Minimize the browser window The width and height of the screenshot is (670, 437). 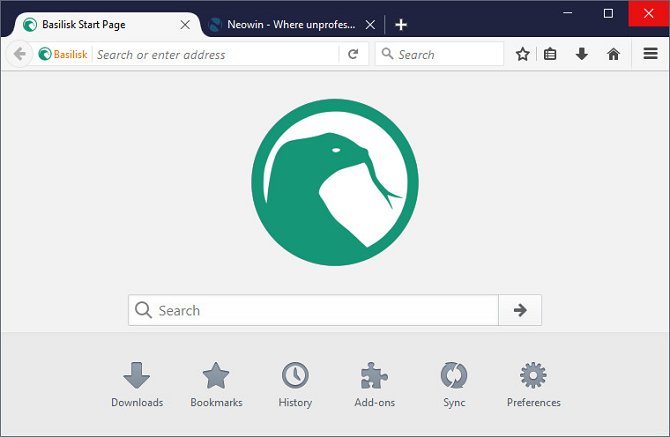[567, 13]
